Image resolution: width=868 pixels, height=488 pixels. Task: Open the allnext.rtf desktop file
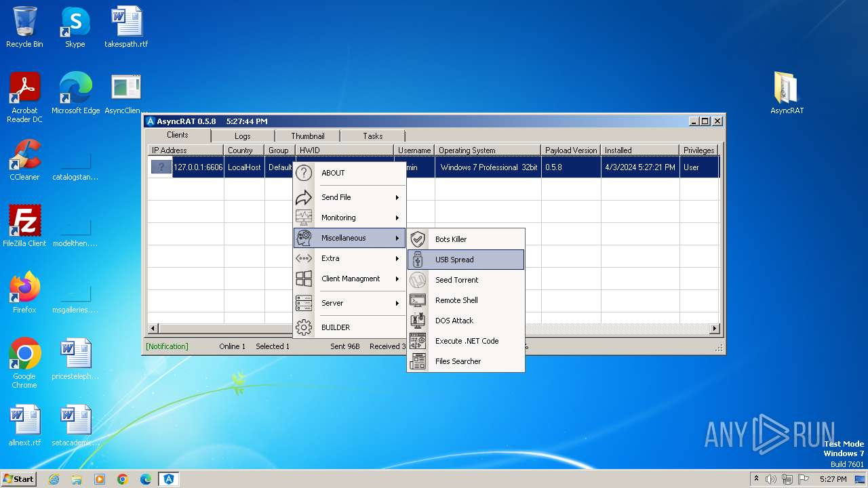click(x=24, y=426)
